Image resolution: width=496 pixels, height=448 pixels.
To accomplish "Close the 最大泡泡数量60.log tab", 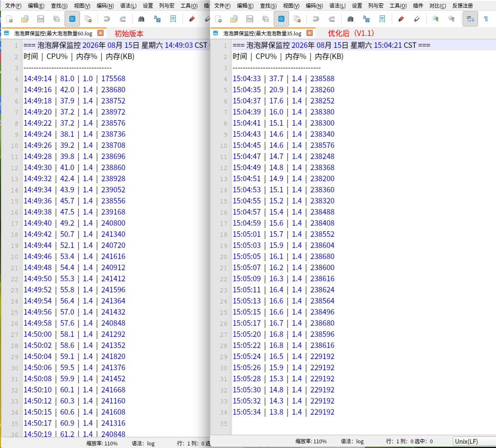I will pyautogui.click(x=100, y=33).
